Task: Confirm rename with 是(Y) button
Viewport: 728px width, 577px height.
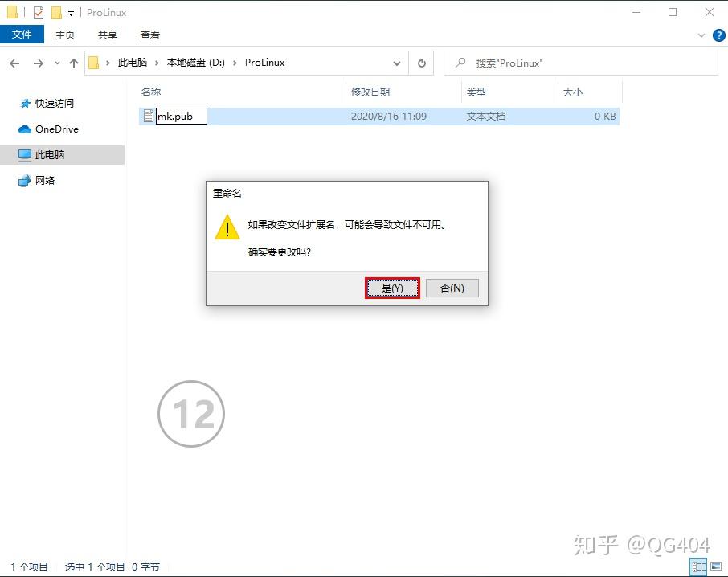Action: click(x=392, y=288)
